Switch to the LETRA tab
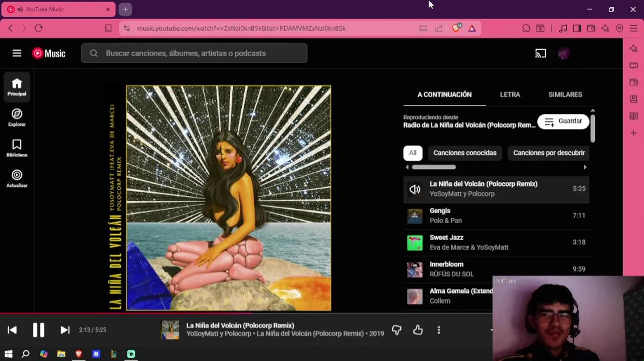The width and height of the screenshot is (644, 361). pos(510,94)
